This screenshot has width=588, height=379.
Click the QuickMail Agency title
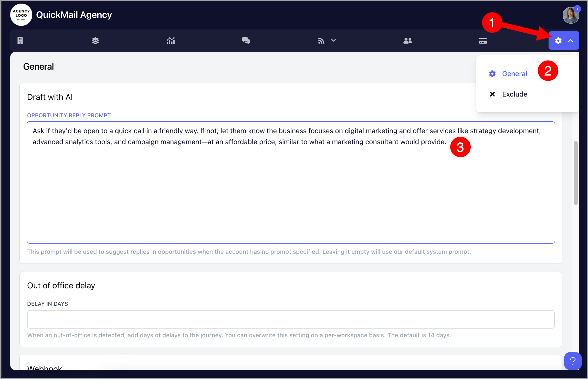tap(74, 15)
